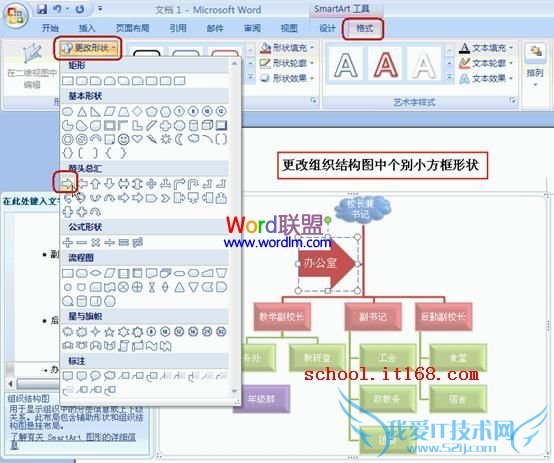Click the Office button logo

[15, 15]
